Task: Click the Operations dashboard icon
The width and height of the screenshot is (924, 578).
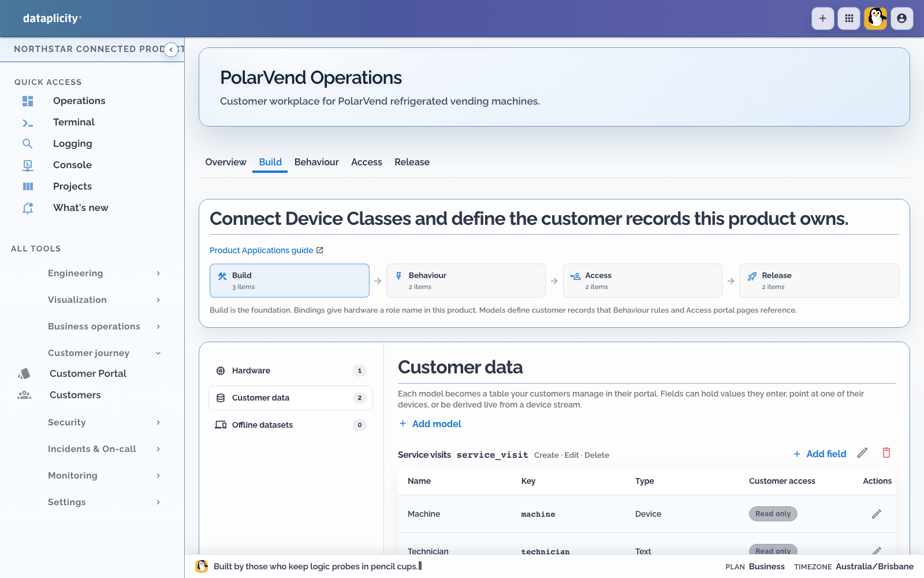Action: (28, 101)
